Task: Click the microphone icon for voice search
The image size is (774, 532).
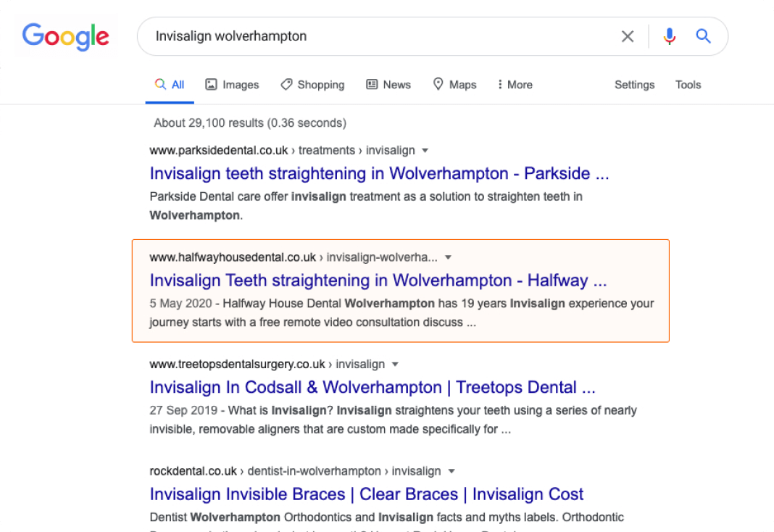Action: [668, 36]
